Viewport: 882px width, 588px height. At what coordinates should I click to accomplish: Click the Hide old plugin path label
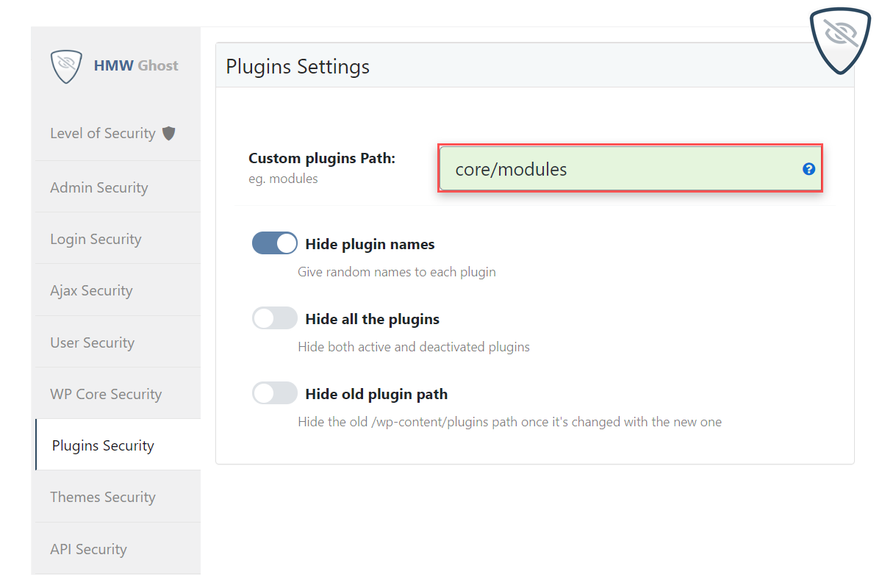[x=376, y=394]
